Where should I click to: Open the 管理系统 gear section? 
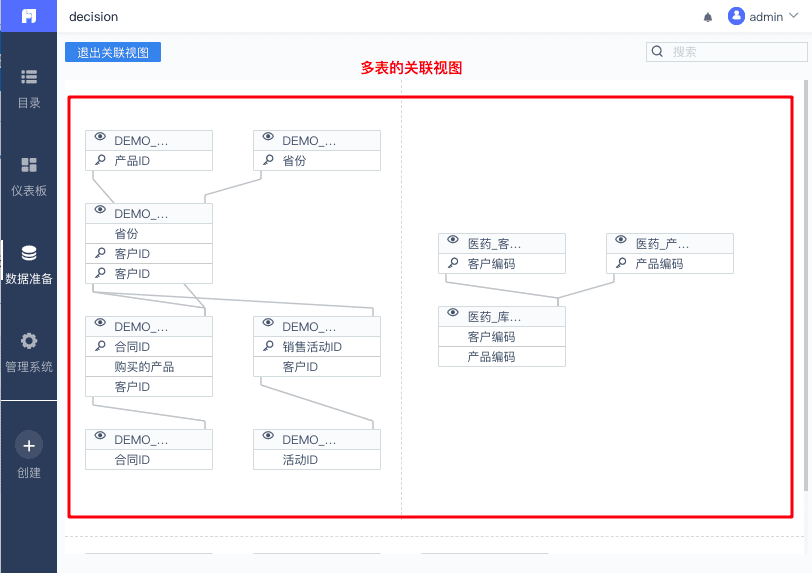point(28,352)
